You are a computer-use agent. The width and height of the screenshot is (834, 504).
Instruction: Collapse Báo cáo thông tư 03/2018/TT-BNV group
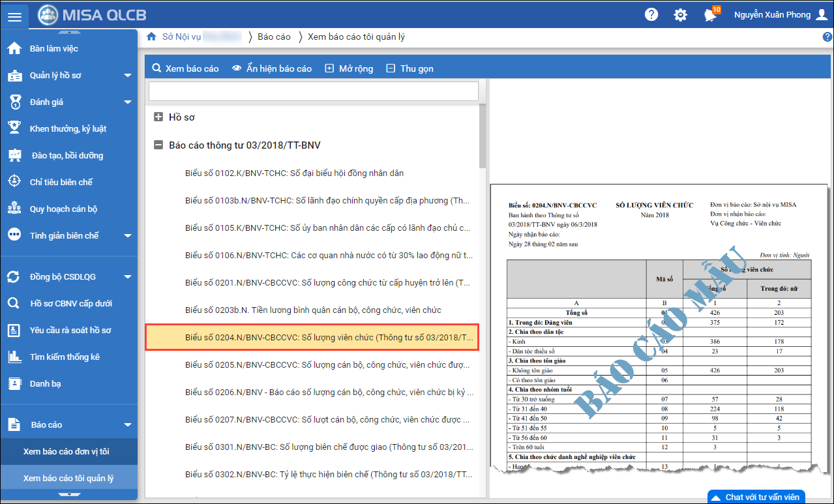pyautogui.click(x=158, y=145)
